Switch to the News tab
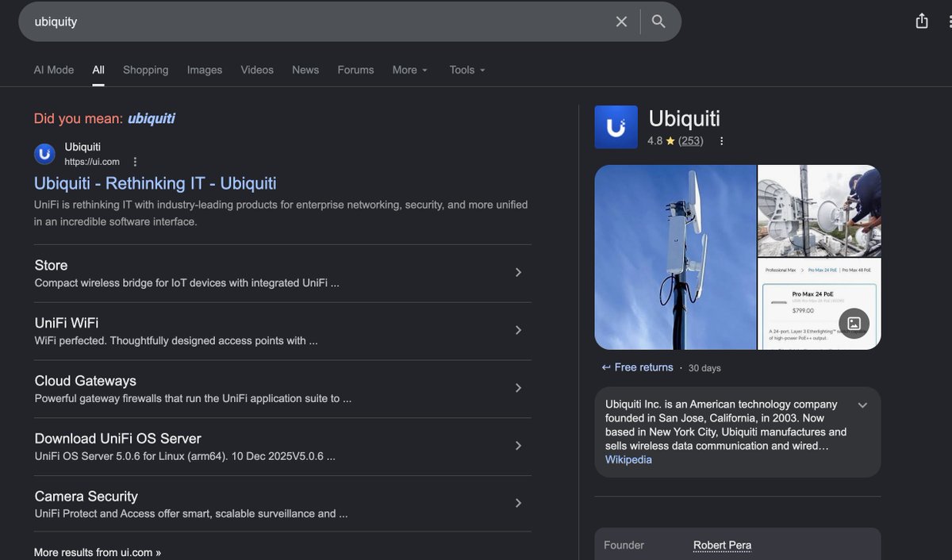This screenshot has width=952, height=560. 305,70
